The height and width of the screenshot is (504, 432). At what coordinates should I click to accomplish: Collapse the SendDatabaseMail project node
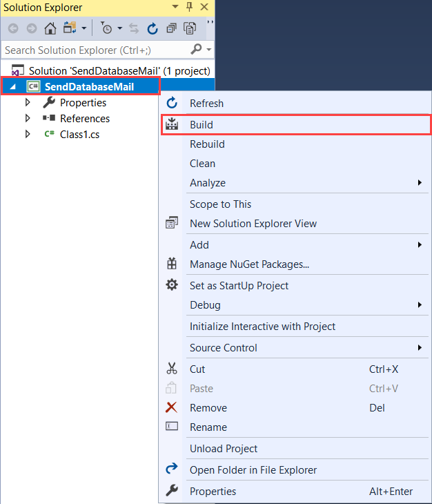pyautogui.click(x=14, y=87)
